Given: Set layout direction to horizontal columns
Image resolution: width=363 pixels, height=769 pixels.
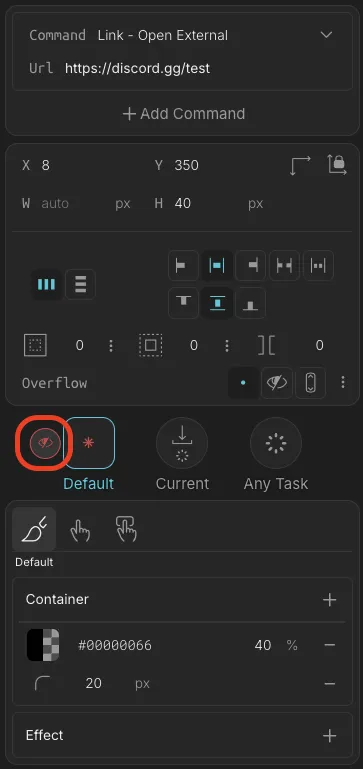Looking at the screenshot, I should (x=47, y=284).
